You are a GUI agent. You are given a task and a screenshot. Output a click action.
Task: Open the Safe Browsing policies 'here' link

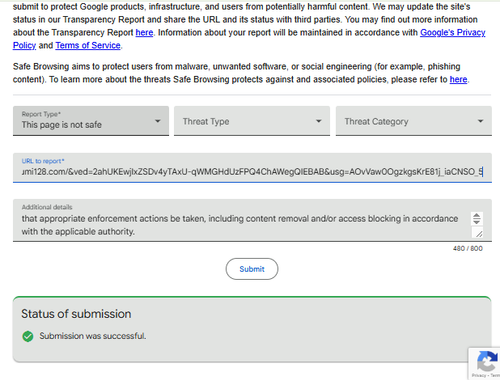point(458,80)
